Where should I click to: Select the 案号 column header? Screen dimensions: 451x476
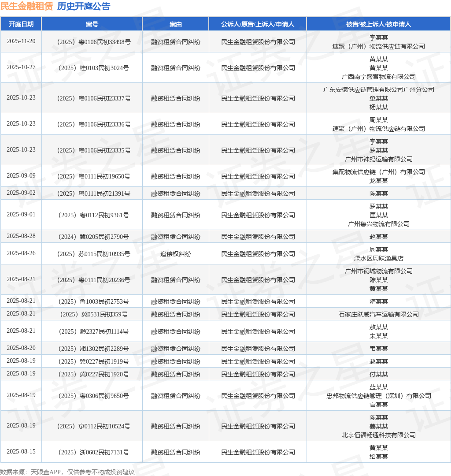(x=92, y=24)
